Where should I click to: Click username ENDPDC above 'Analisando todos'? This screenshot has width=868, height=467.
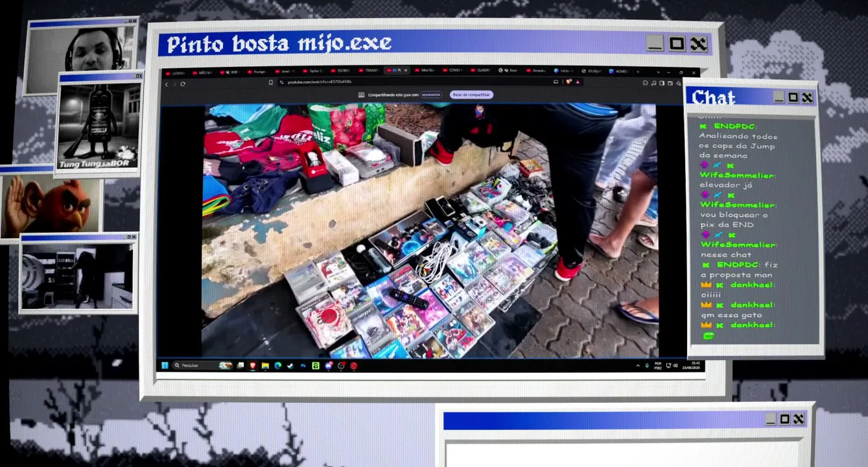pyautogui.click(x=735, y=126)
